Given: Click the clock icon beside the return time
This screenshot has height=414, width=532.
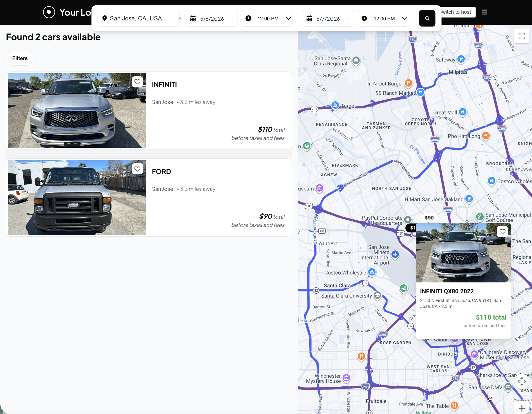Looking at the screenshot, I should pos(364,18).
